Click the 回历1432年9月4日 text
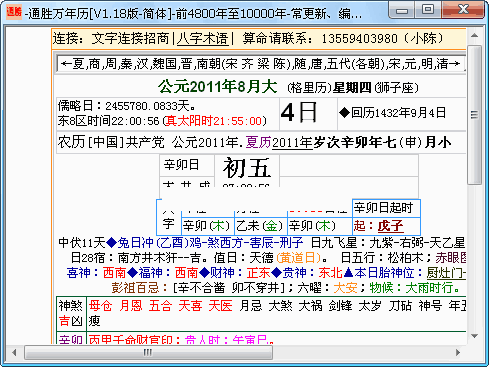The height and width of the screenshot is (367, 489). pyautogui.click(x=398, y=113)
